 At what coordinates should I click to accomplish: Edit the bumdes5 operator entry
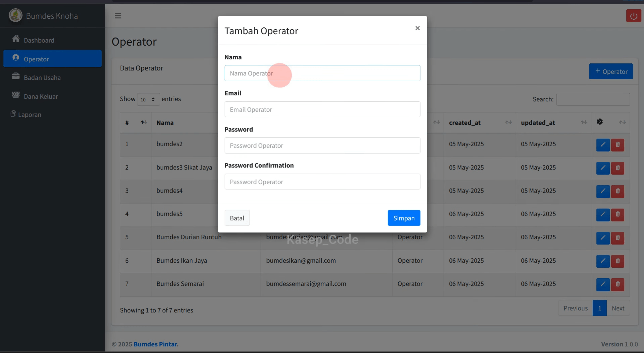coord(603,215)
